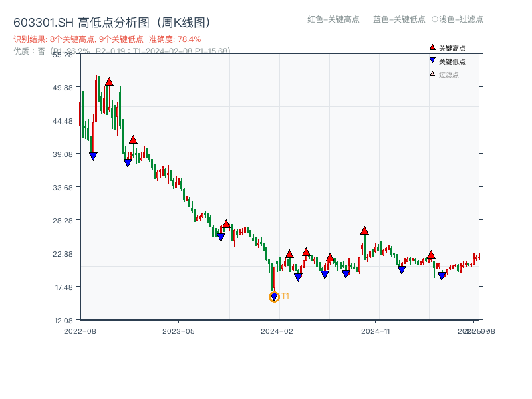Click the 2024-02 x-axis date label
This screenshot has width=532, height=399.
278,331
